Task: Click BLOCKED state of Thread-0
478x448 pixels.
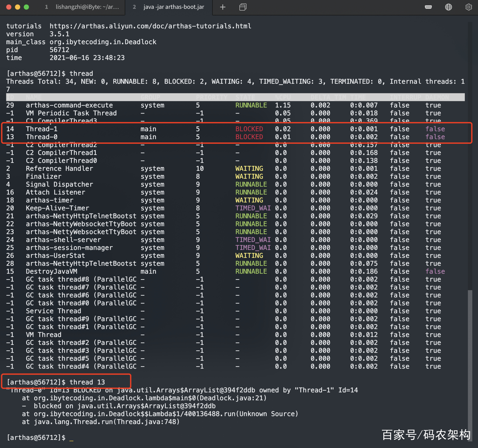Action: 249,137
